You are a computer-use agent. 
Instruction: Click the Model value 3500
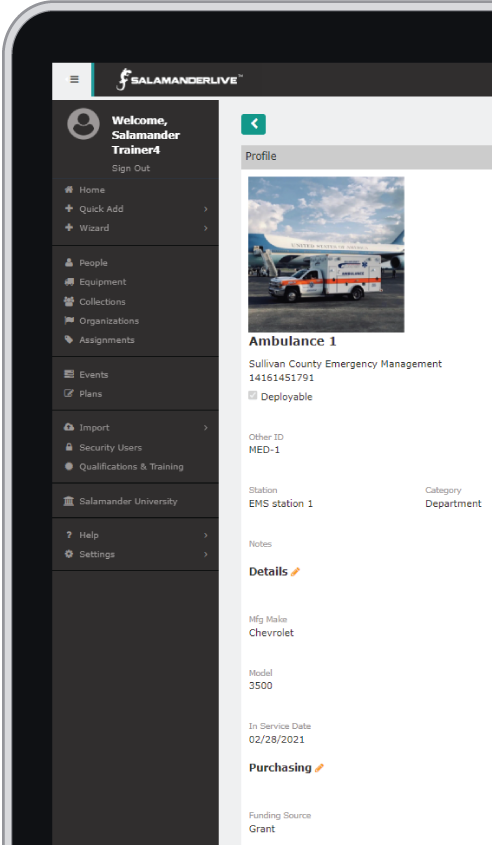tap(260, 685)
